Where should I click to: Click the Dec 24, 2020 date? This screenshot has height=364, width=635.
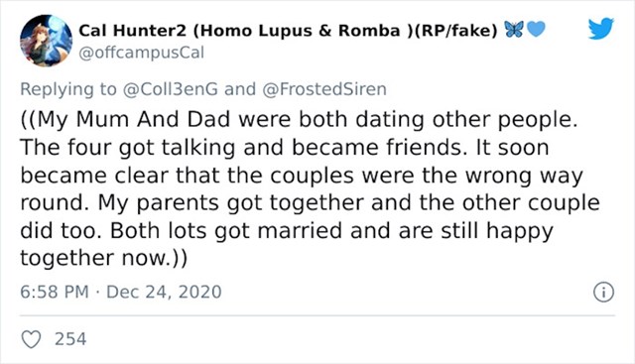(x=164, y=292)
